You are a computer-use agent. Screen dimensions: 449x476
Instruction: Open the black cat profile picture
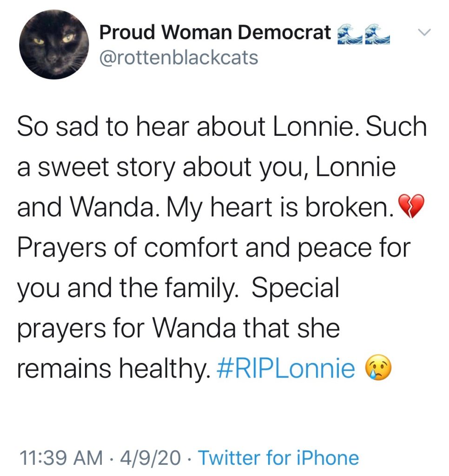[x=54, y=45]
